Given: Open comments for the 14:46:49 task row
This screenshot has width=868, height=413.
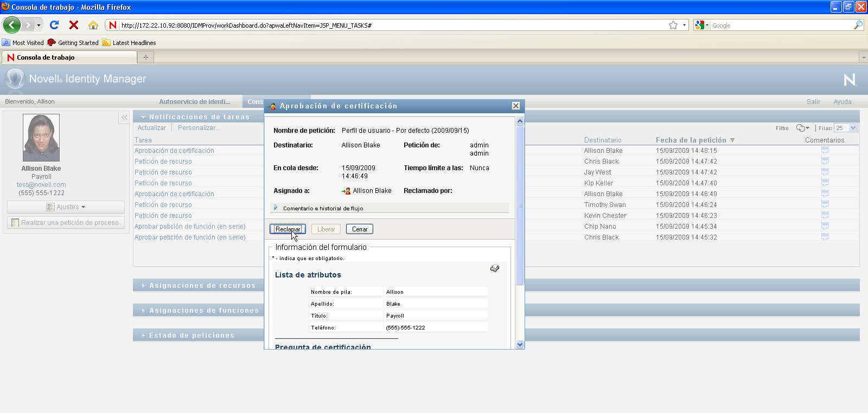Looking at the screenshot, I should pos(825,193).
